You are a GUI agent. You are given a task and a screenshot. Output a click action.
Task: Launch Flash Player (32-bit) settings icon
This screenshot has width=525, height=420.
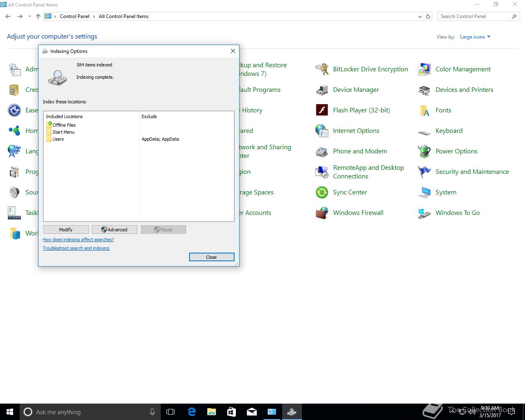(x=322, y=110)
